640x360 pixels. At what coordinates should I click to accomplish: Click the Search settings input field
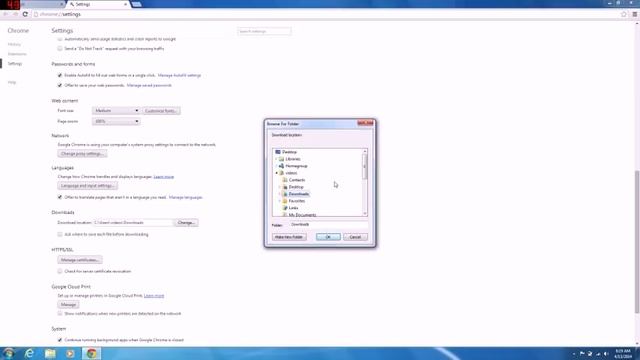coord(264,31)
